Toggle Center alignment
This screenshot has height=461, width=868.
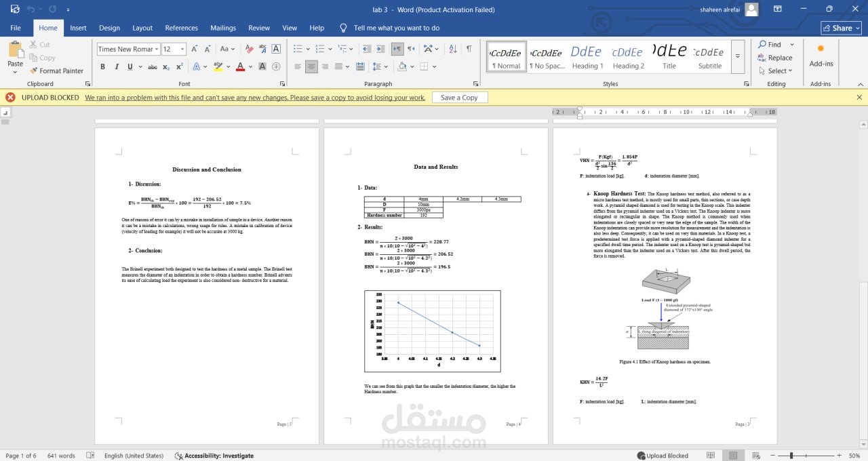[x=311, y=66]
